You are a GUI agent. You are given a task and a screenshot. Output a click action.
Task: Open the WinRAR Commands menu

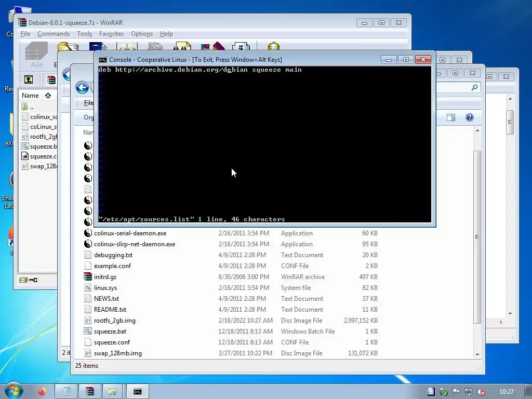coord(54,34)
